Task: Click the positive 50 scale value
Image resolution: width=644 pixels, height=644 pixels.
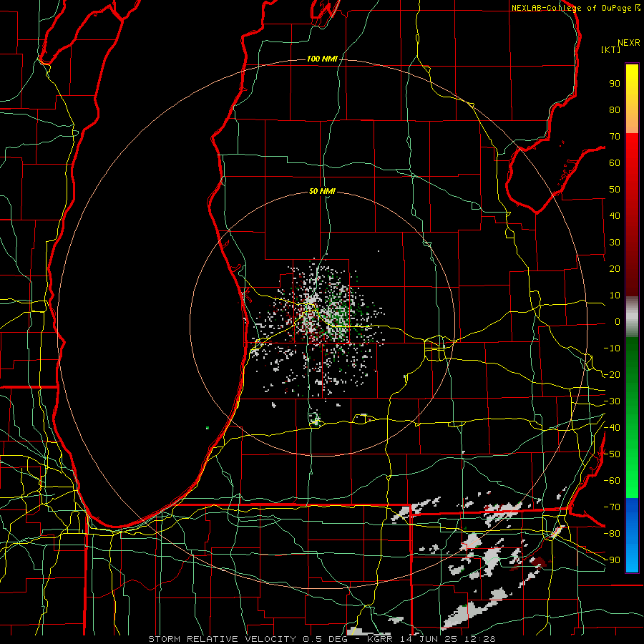Action: coord(615,190)
